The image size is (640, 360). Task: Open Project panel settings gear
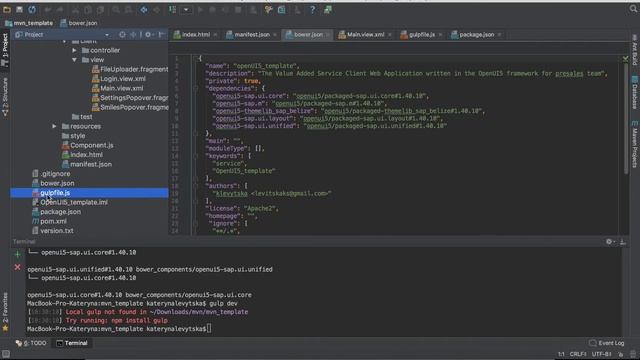click(x=148, y=35)
